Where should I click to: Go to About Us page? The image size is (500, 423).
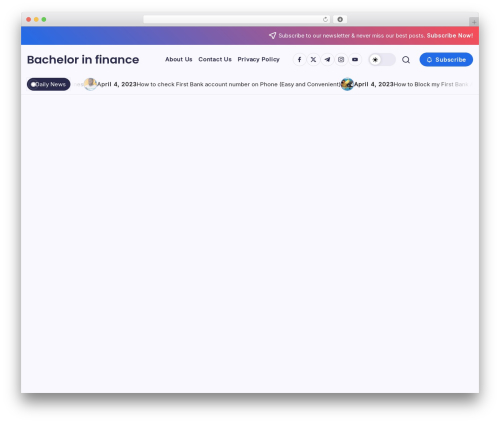pyautogui.click(x=179, y=59)
